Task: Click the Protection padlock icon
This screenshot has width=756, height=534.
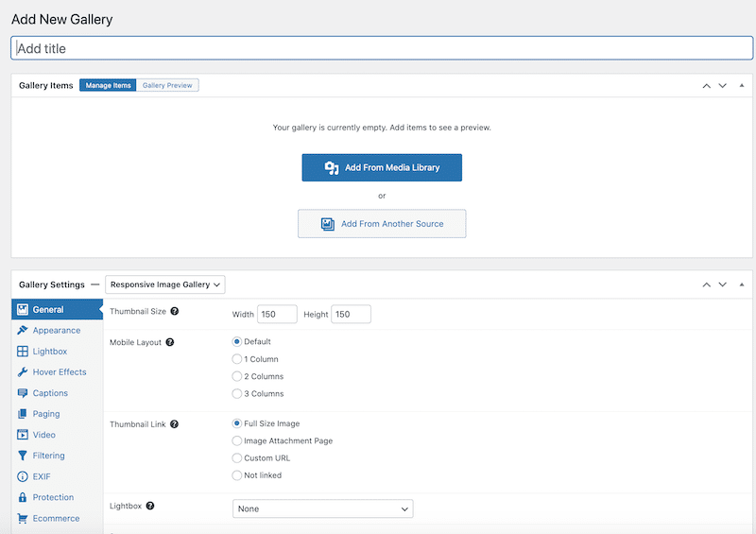Action: coord(23,497)
